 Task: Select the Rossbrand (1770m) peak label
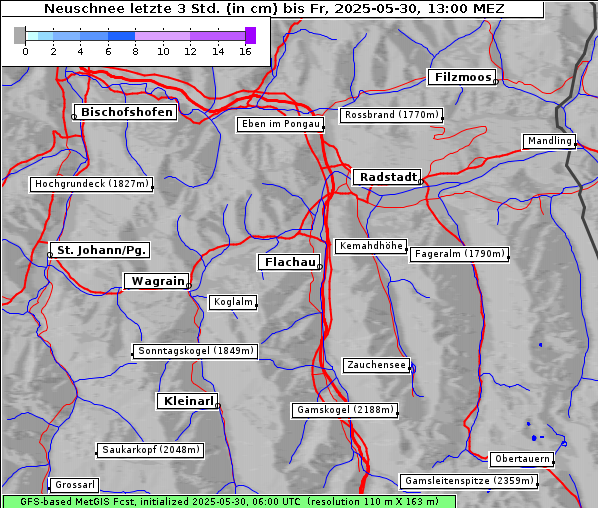[x=391, y=115]
